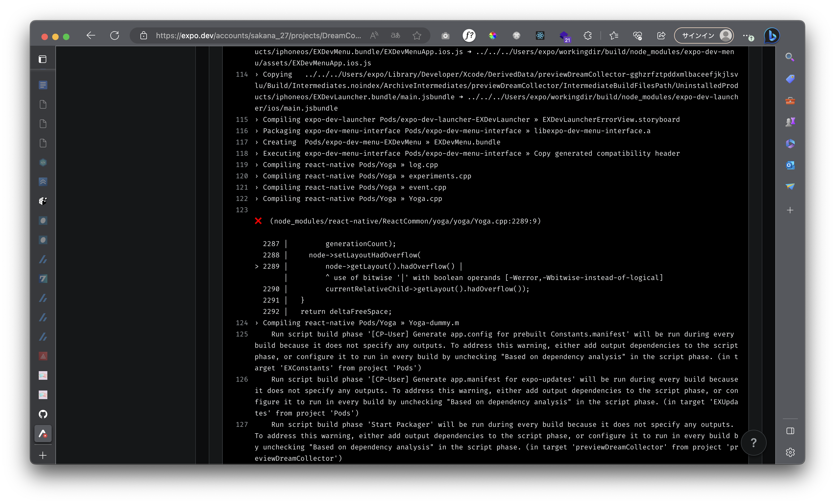The height and width of the screenshot is (504, 835).
Task: Toggle the vertical tabs pane button
Action: (43, 59)
